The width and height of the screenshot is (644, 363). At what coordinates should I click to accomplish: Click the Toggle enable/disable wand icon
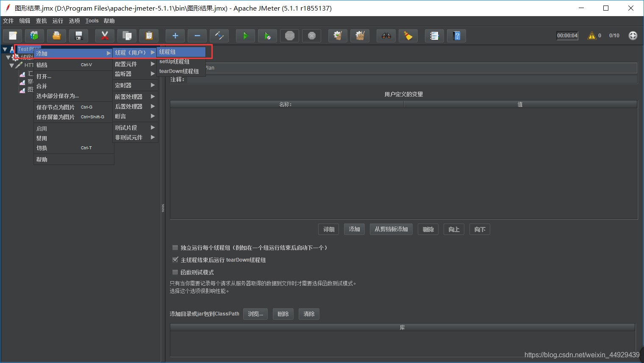click(219, 36)
